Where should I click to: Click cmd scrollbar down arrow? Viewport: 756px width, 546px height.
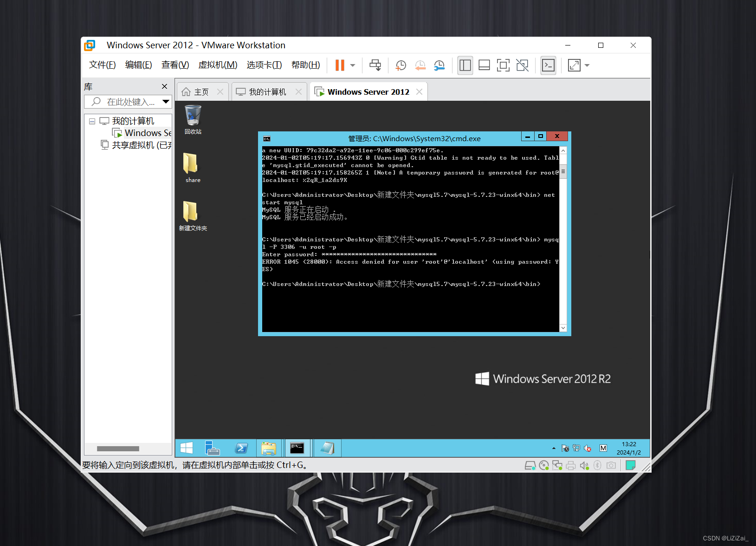tap(563, 328)
